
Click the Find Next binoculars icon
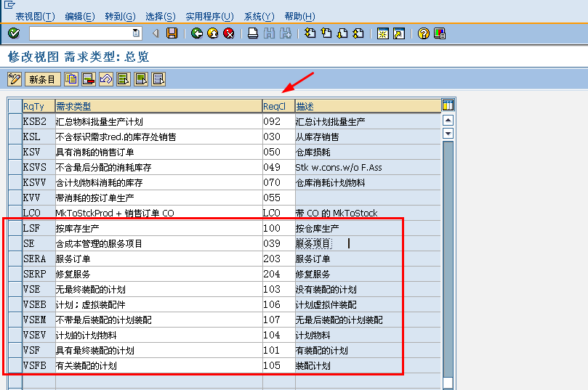(286, 33)
